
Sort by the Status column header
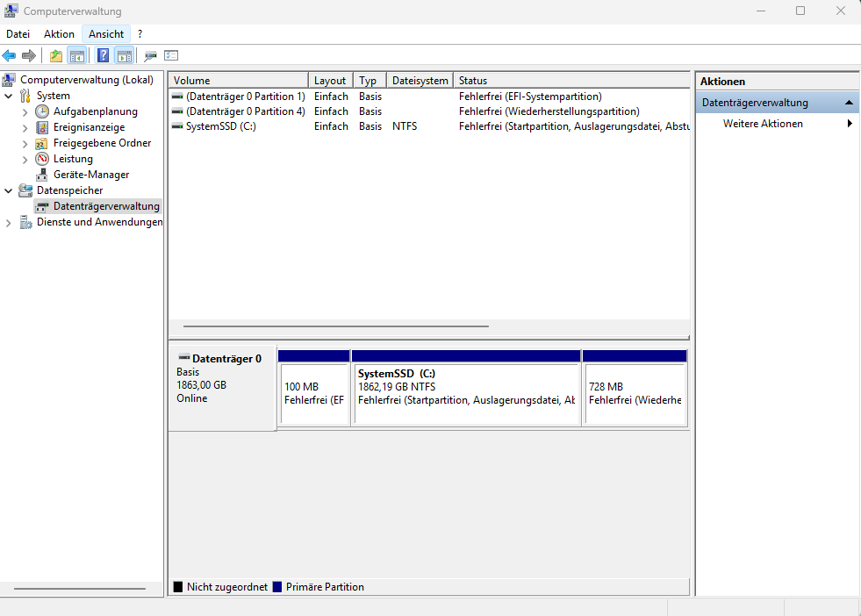(x=571, y=80)
